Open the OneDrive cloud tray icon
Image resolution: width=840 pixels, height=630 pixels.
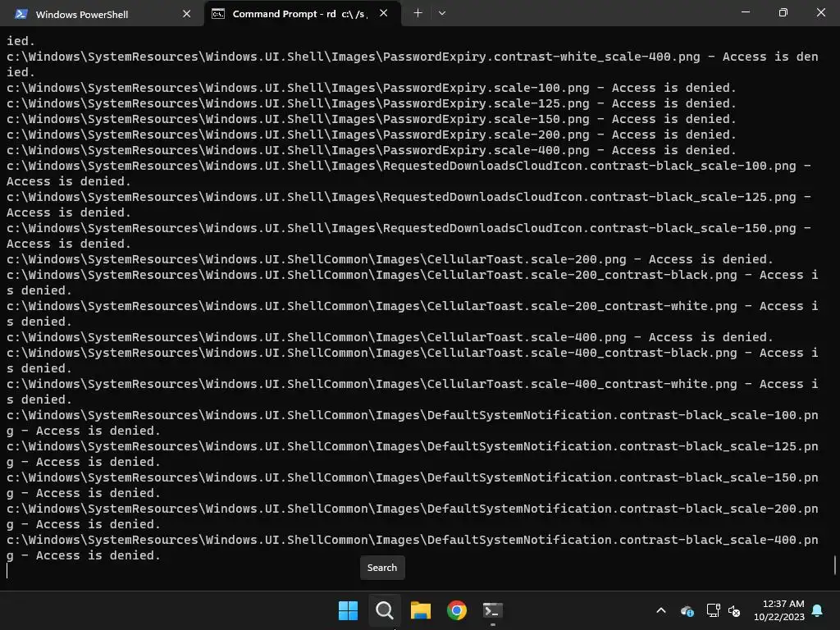pos(687,610)
